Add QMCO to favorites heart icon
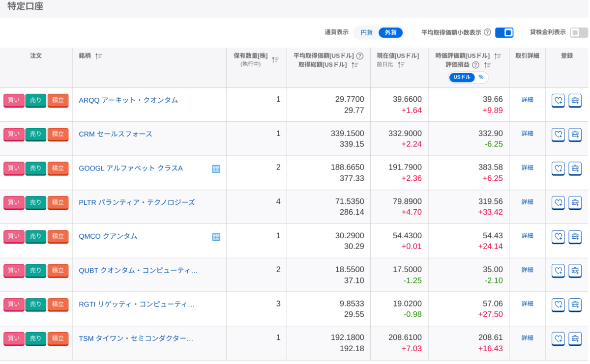 point(558,237)
